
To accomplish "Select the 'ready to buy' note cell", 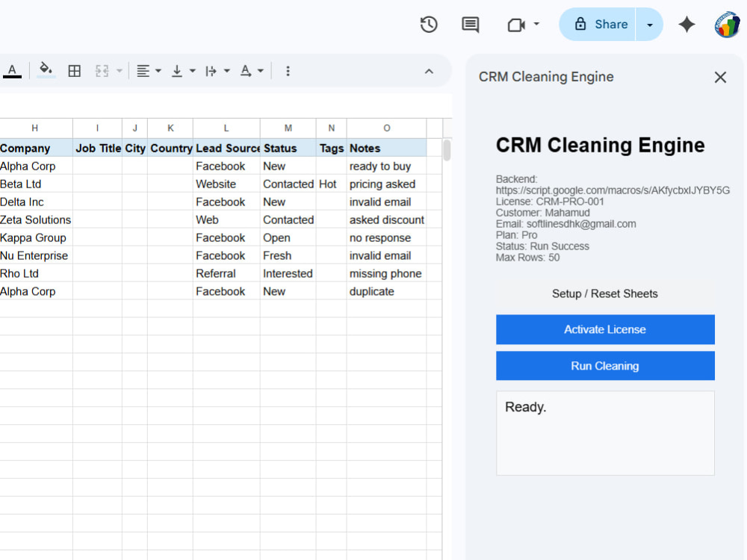I will 386,167.
